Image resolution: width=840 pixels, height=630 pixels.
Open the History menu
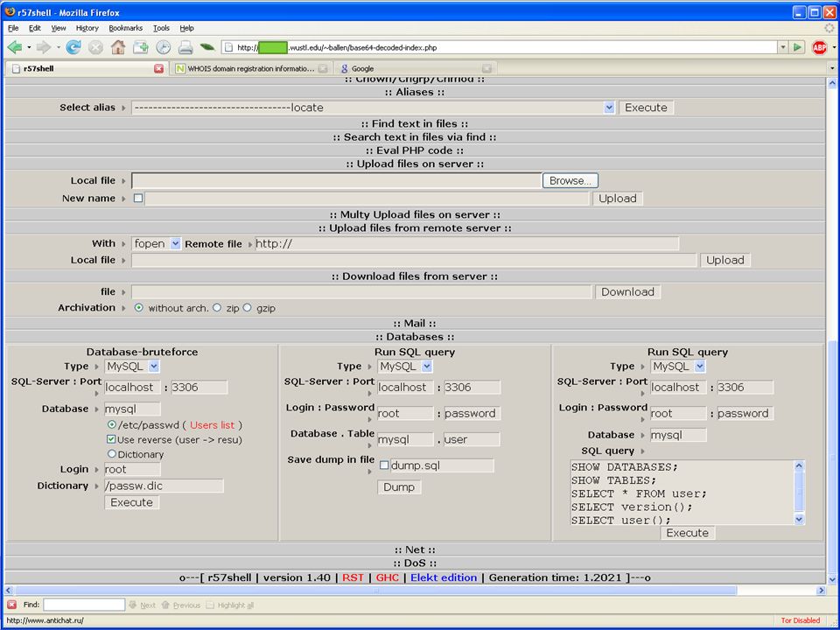coord(87,28)
